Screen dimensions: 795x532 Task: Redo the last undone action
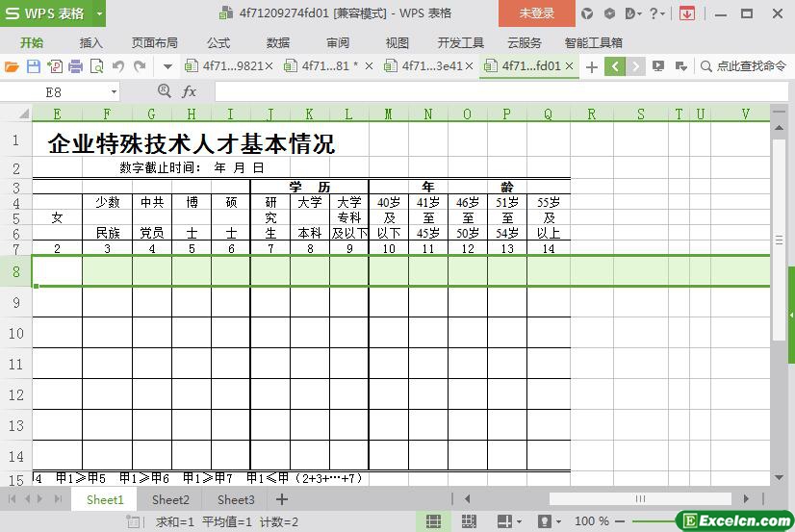click(140, 66)
